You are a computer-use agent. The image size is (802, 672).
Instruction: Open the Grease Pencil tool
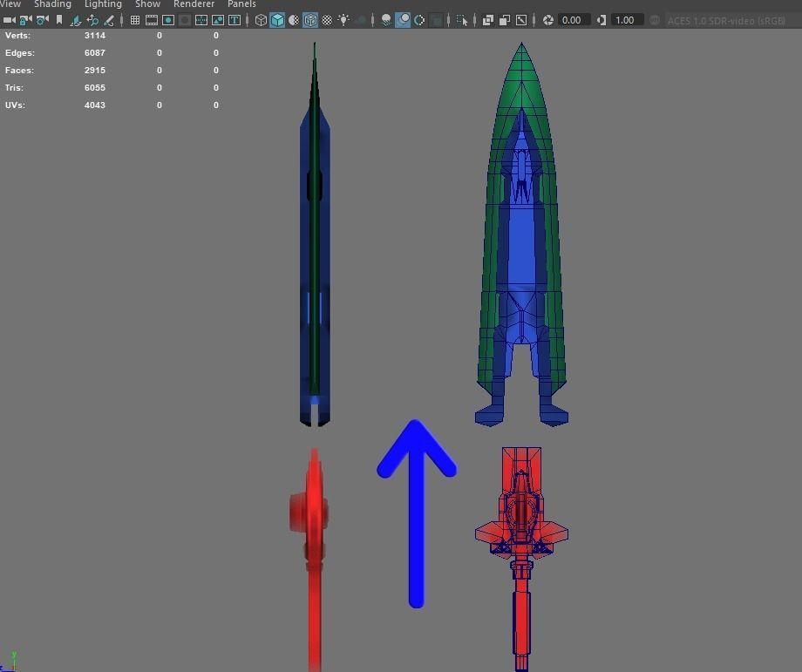tap(109, 20)
